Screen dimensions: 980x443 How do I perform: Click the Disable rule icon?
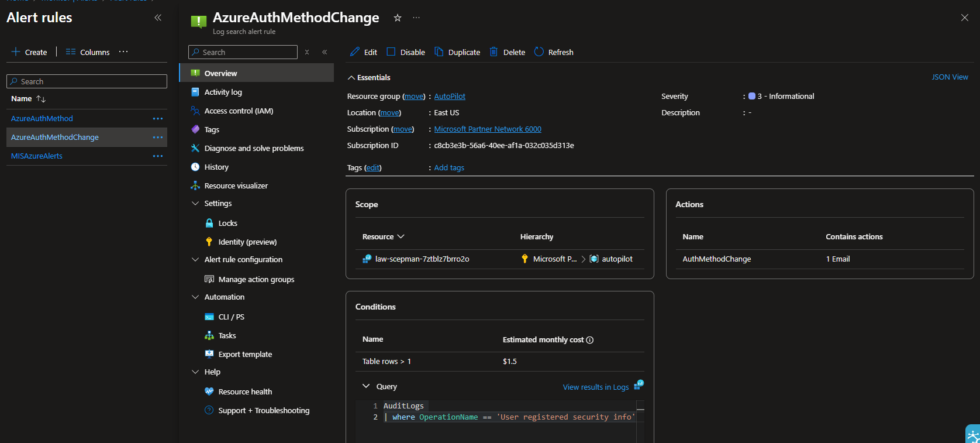point(391,52)
